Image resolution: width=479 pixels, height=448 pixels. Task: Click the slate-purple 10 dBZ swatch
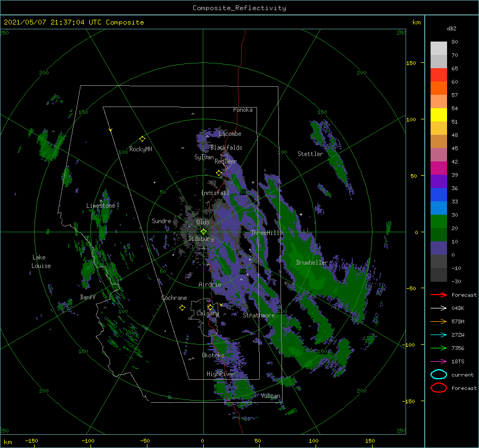coord(439,248)
